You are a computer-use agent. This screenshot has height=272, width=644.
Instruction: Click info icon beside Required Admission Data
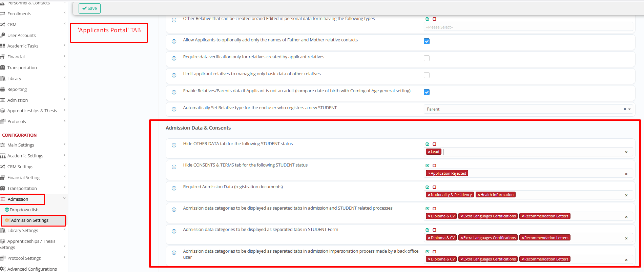click(174, 188)
